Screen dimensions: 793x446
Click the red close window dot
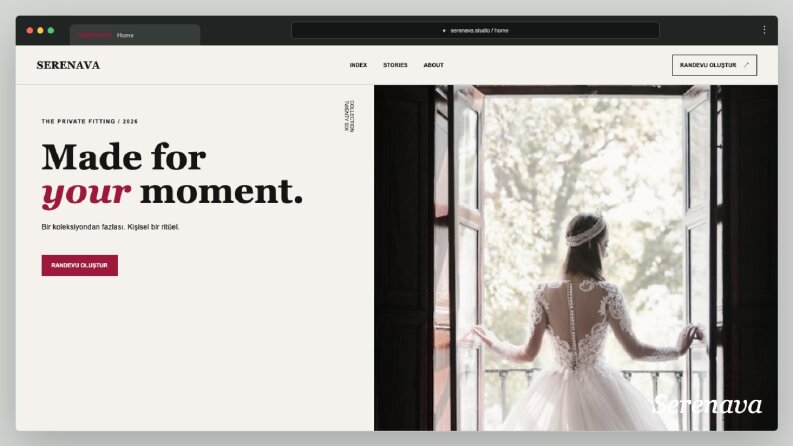pos(30,30)
